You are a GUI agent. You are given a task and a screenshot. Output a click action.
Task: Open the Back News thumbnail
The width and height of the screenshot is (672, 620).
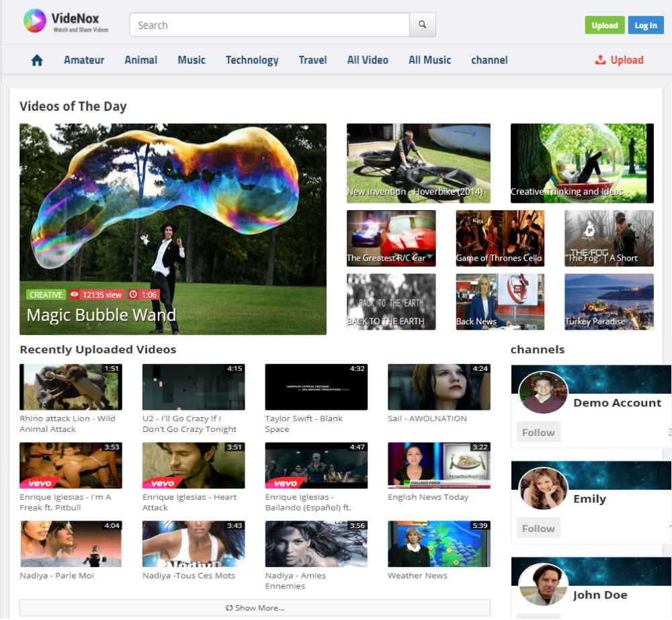(x=500, y=302)
